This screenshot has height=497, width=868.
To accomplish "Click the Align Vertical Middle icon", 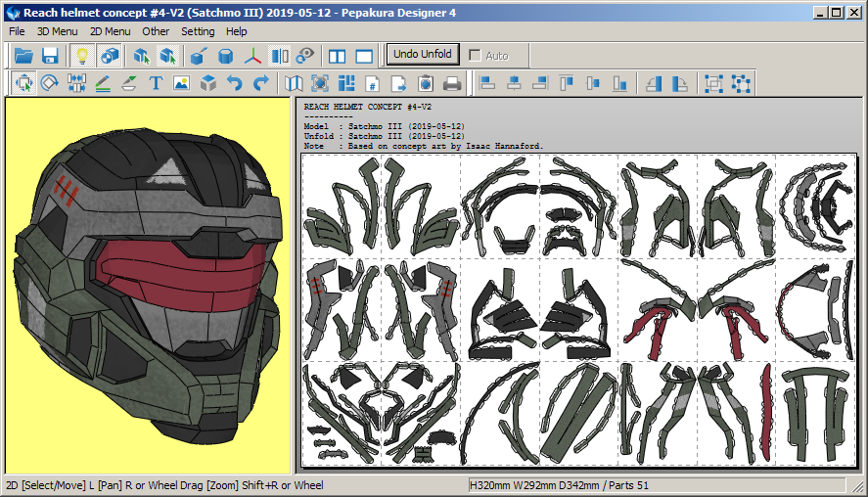I will click(x=593, y=83).
